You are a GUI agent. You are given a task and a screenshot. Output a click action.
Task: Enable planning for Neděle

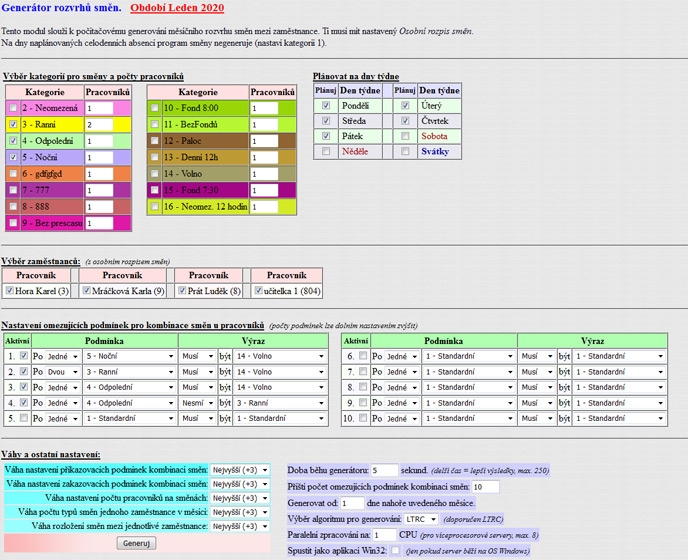pos(326,151)
